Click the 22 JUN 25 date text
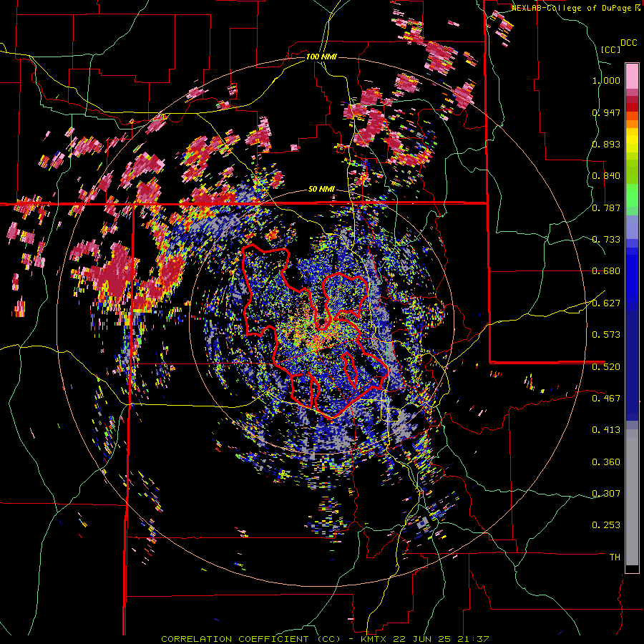Image resolution: width=644 pixels, height=644 pixels. click(421, 639)
